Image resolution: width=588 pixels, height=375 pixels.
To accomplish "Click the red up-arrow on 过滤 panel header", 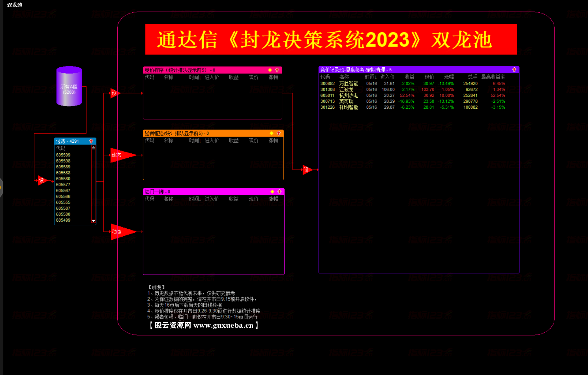I will (x=91, y=141).
